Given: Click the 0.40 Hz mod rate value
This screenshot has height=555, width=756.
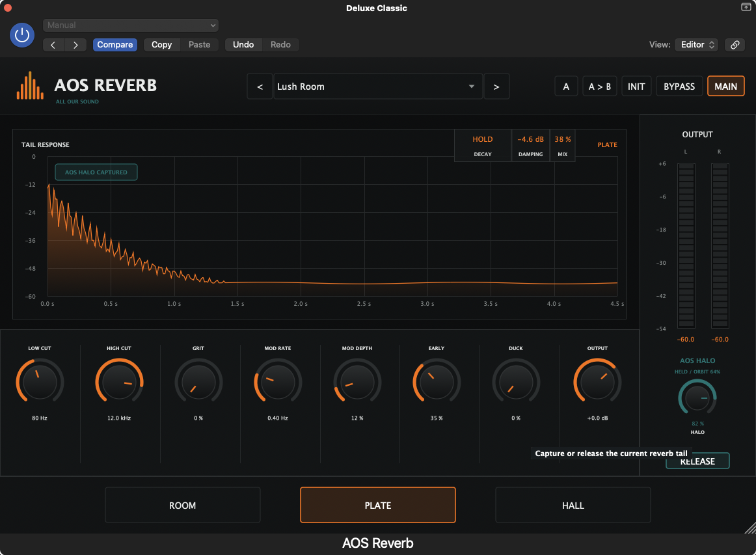Looking at the screenshot, I should [278, 418].
